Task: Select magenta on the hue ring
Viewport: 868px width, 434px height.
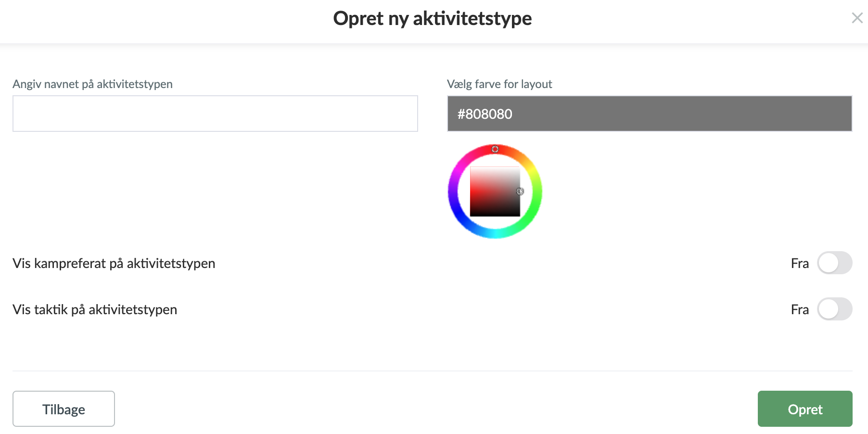Action: click(x=459, y=170)
